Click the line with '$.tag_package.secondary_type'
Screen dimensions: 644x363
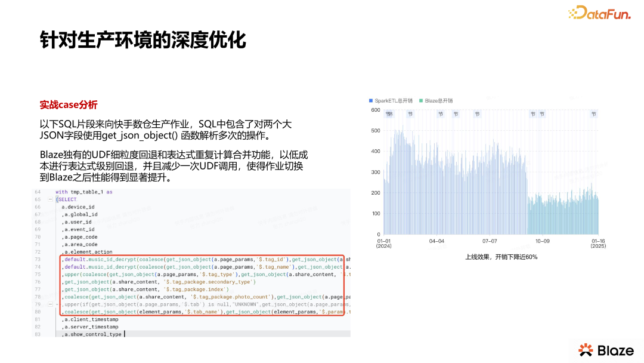point(159,282)
